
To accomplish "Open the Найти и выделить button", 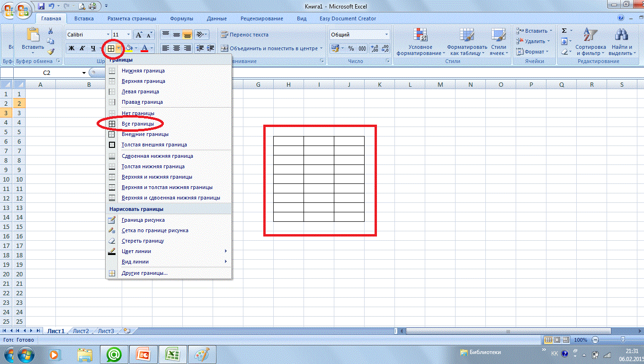I will tap(621, 42).
